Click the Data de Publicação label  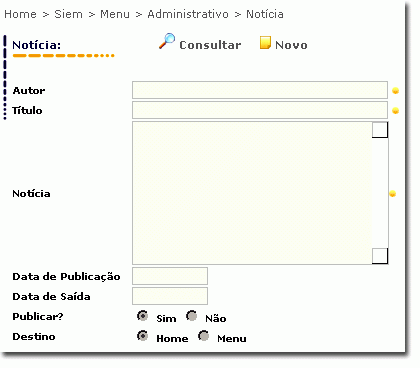[x=66, y=277]
